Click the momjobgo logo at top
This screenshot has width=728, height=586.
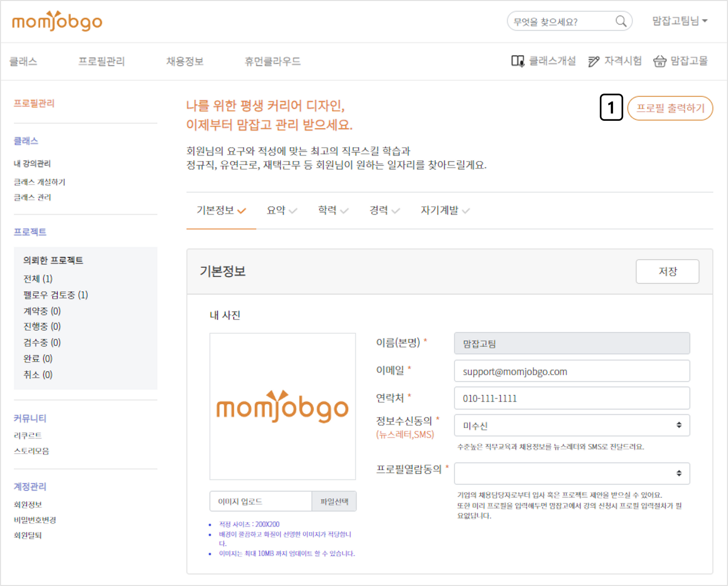tap(57, 21)
